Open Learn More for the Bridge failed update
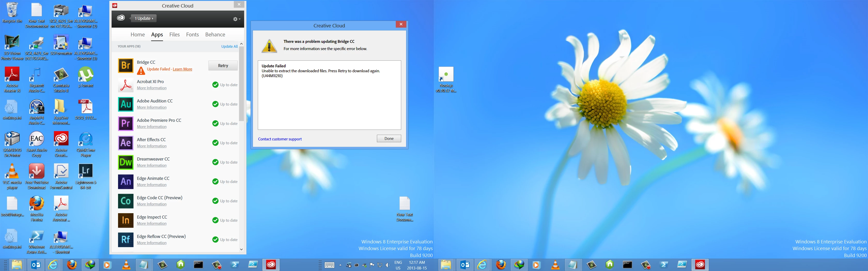This screenshot has width=868, height=271. 182,69
